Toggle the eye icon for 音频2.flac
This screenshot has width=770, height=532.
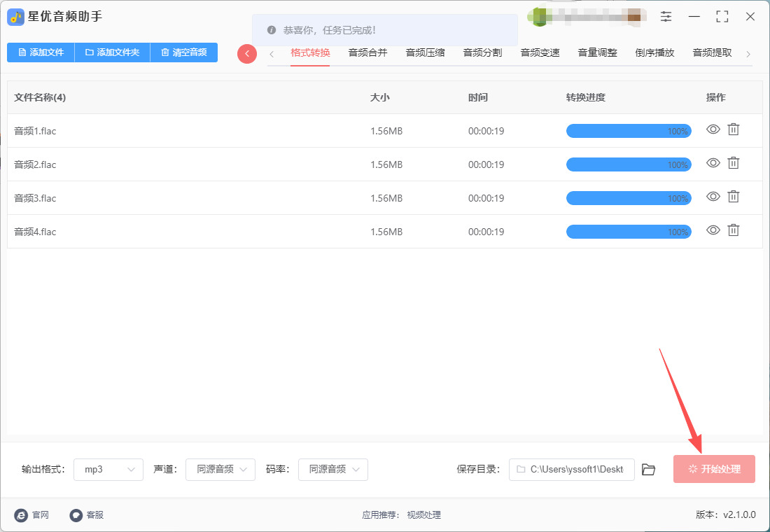point(713,163)
